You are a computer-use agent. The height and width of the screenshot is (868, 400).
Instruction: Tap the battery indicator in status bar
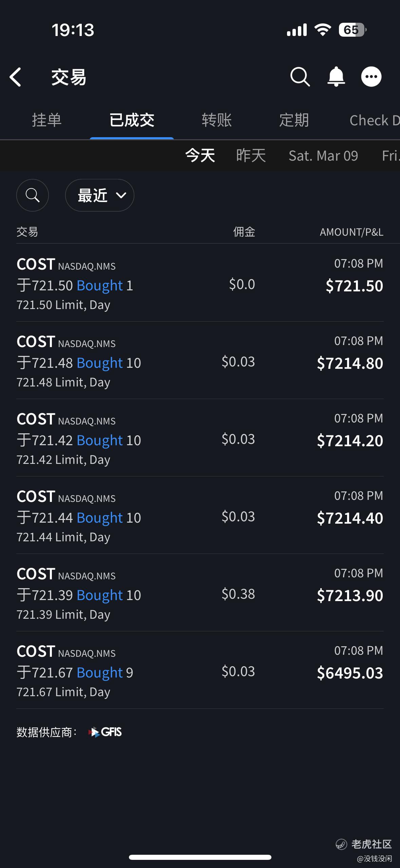[x=353, y=30]
